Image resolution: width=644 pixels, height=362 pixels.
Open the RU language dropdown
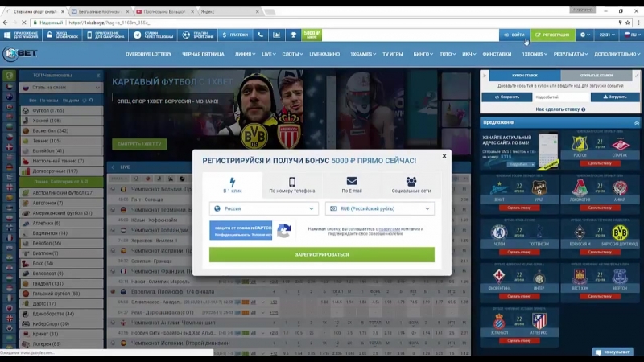pos(632,35)
